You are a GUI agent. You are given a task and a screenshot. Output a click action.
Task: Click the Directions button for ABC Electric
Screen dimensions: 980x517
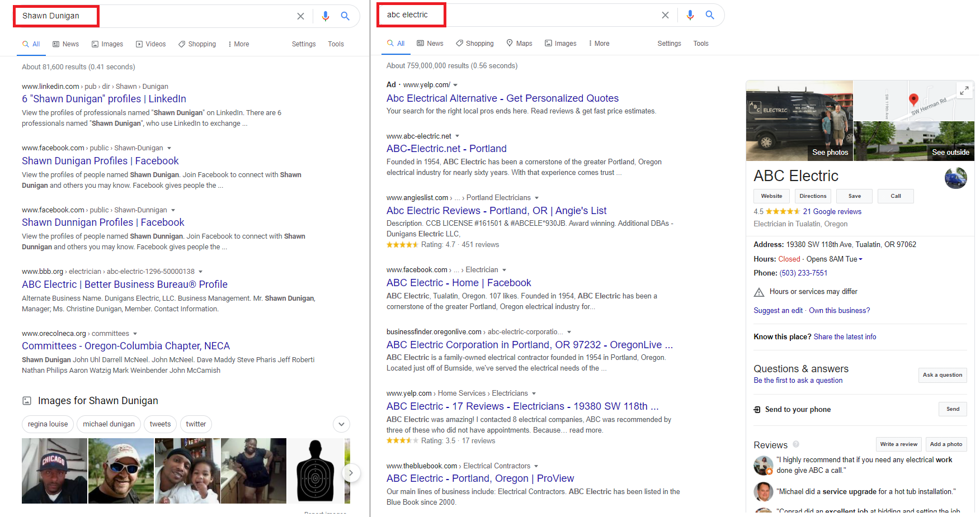point(813,196)
